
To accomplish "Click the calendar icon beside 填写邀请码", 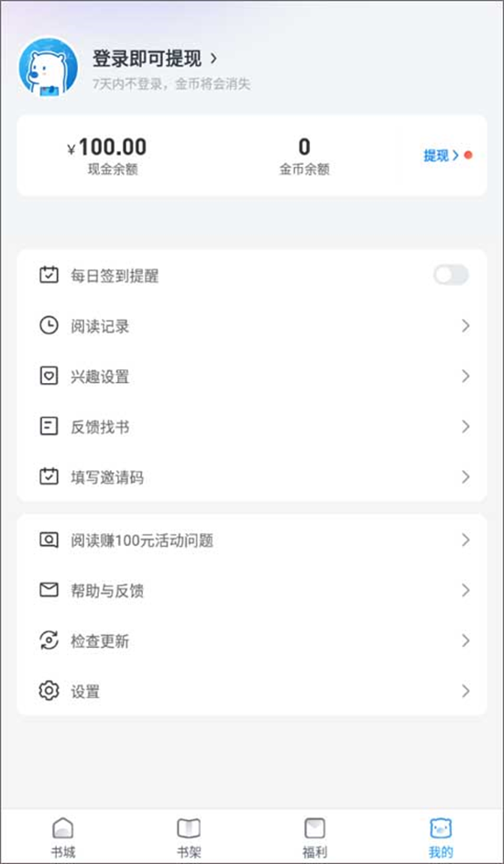I will (x=49, y=476).
